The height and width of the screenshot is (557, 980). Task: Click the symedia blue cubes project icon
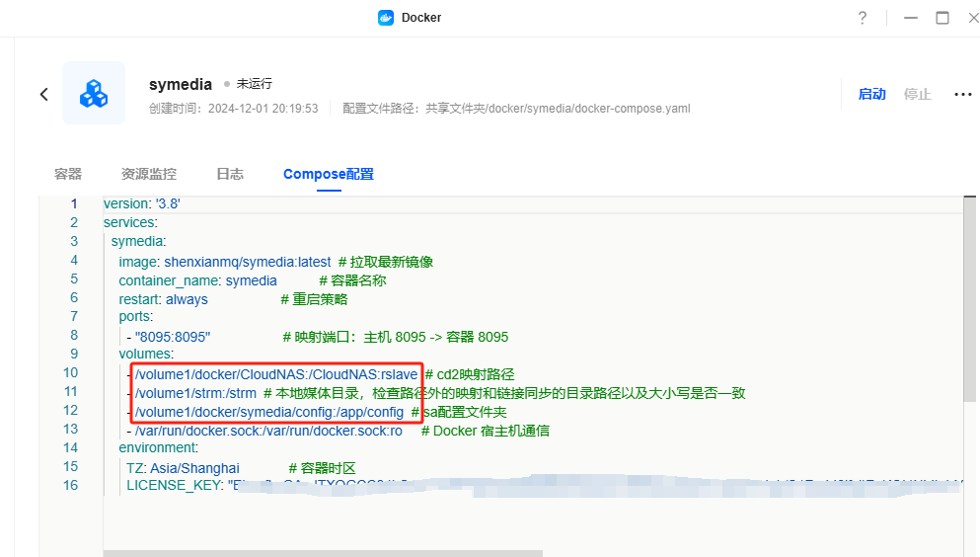point(94,93)
